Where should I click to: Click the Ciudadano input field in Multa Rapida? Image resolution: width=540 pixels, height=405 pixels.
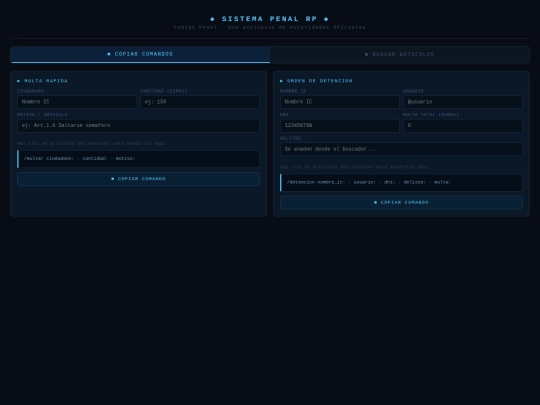pyautogui.click(x=77, y=102)
